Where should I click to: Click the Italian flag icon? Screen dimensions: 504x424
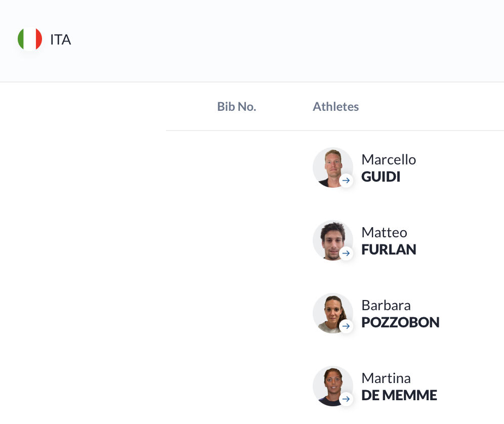click(30, 39)
